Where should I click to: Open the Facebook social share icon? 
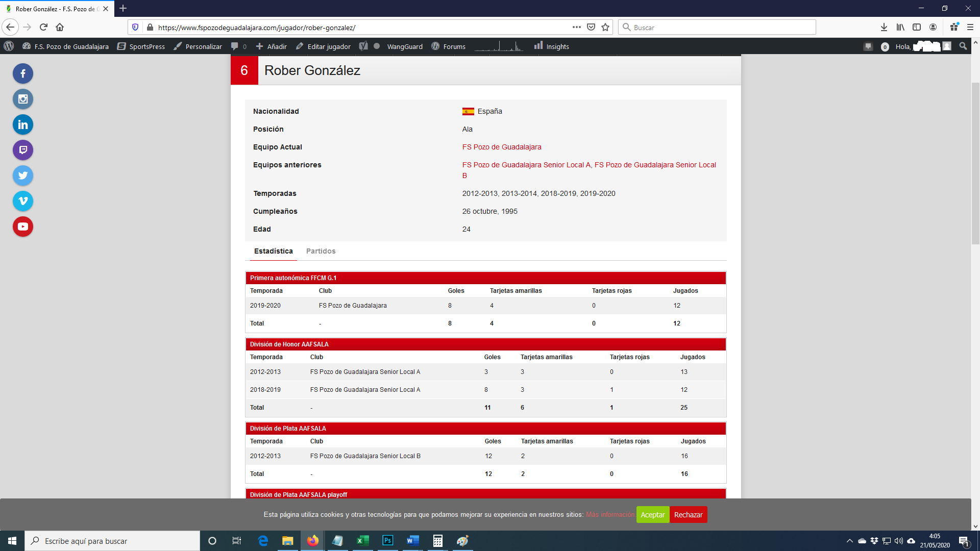[23, 73]
